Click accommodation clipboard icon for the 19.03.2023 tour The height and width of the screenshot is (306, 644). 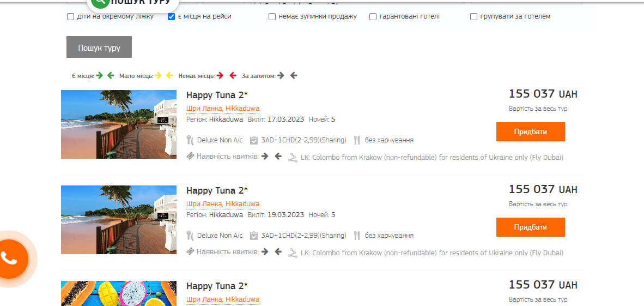click(x=254, y=236)
